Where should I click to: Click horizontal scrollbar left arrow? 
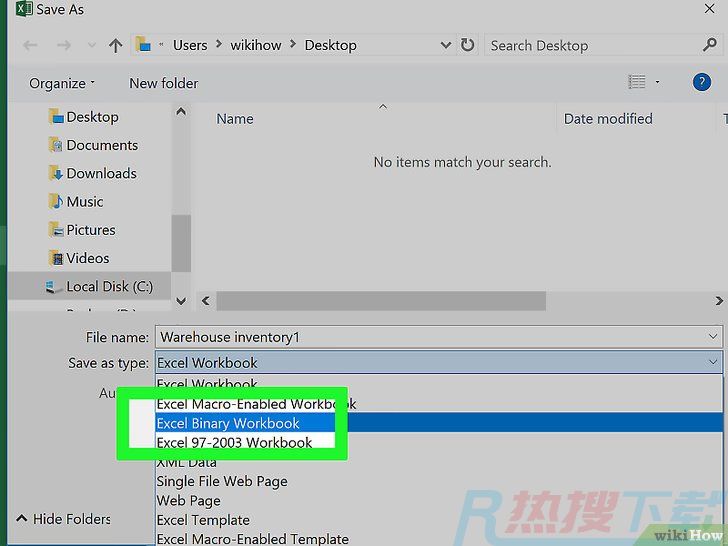pyautogui.click(x=206, y=301)
